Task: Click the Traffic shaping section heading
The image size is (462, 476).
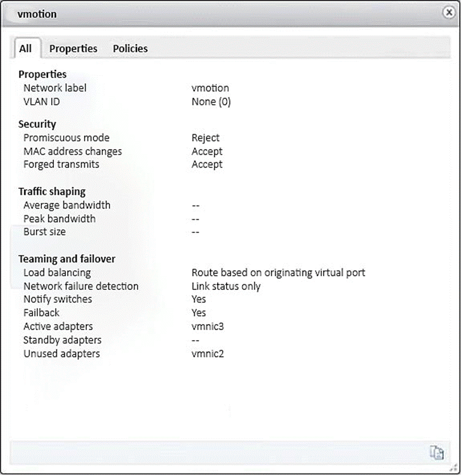Action: pyautogui.click(x=52, y=192)
